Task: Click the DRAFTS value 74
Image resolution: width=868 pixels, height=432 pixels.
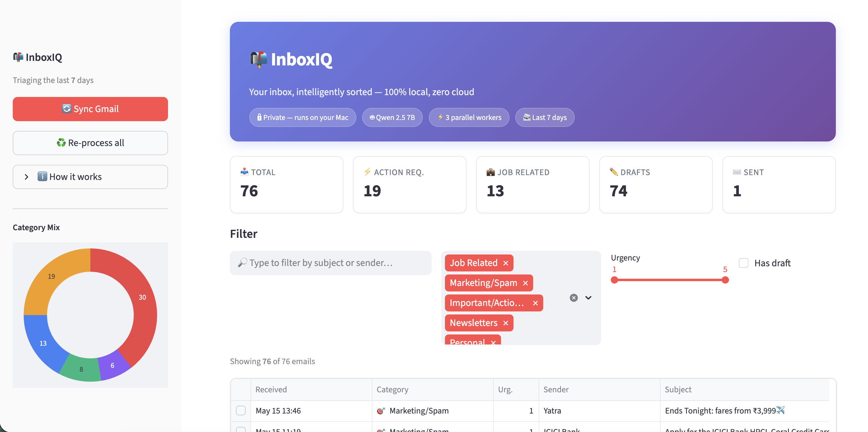Action: pos(619,191)
